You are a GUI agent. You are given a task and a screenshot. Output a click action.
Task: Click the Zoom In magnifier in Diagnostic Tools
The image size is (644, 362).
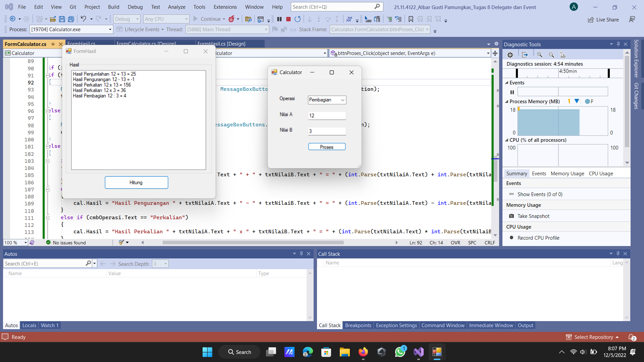[x=540, y=55]
